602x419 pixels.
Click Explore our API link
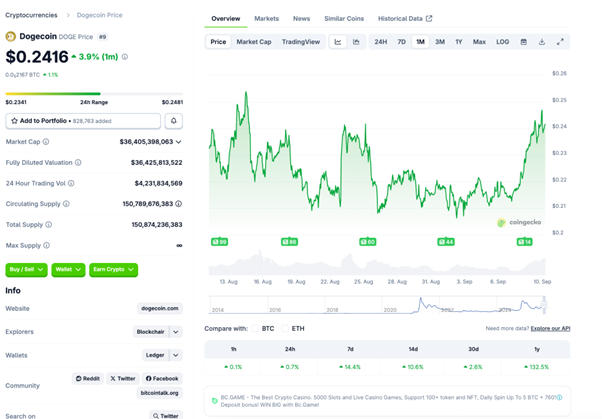point(550,328)
